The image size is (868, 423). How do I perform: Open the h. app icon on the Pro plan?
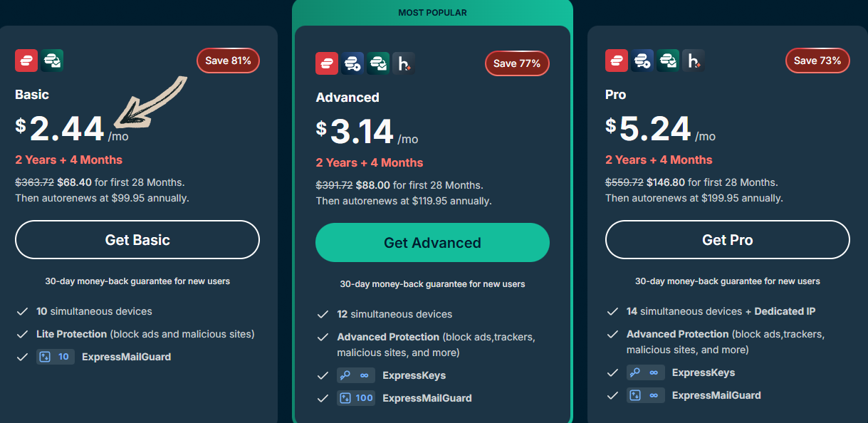693,61
